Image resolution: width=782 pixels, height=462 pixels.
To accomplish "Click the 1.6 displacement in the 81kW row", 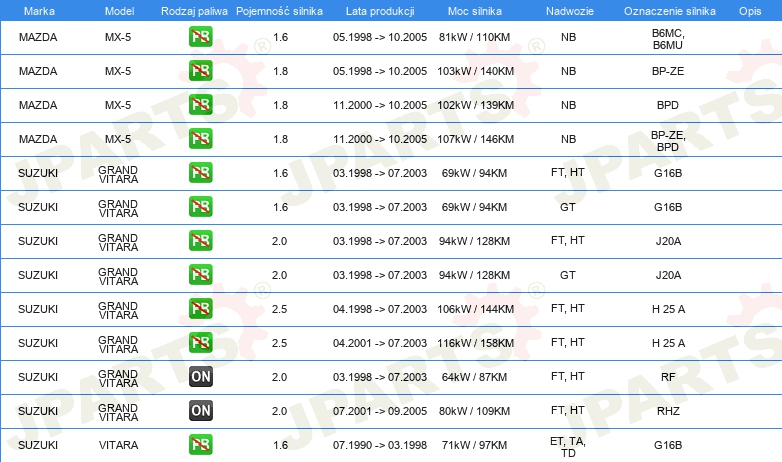I will [x=280, y=37].
